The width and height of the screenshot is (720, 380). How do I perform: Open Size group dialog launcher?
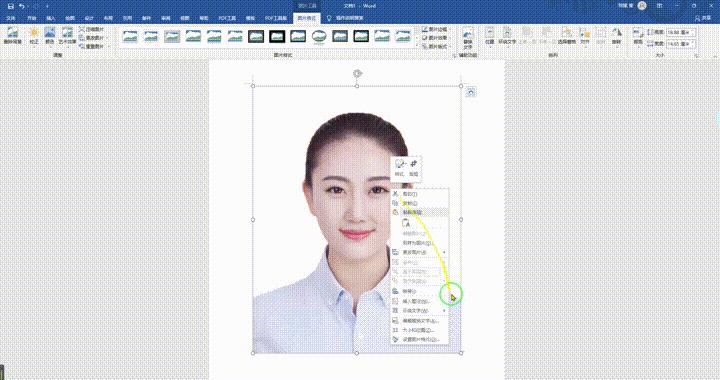(x=696, y=56)
